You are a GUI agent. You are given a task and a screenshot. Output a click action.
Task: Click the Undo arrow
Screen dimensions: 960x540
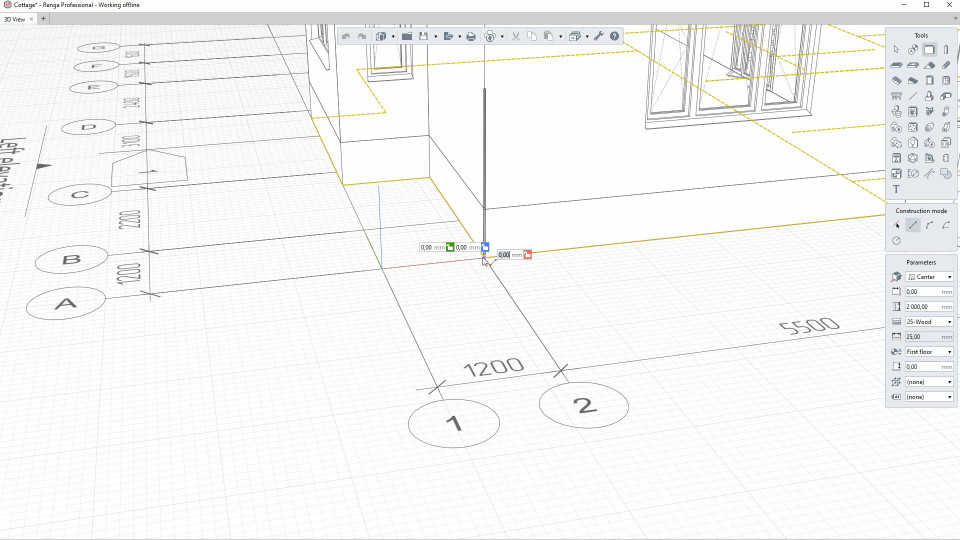pyautogui.click(x=346, y=36)
